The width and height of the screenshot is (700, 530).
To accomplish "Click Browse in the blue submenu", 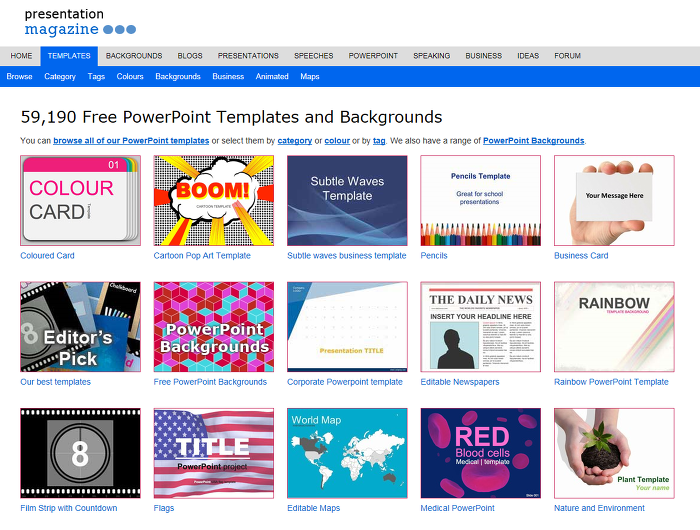I will [20, 76].
